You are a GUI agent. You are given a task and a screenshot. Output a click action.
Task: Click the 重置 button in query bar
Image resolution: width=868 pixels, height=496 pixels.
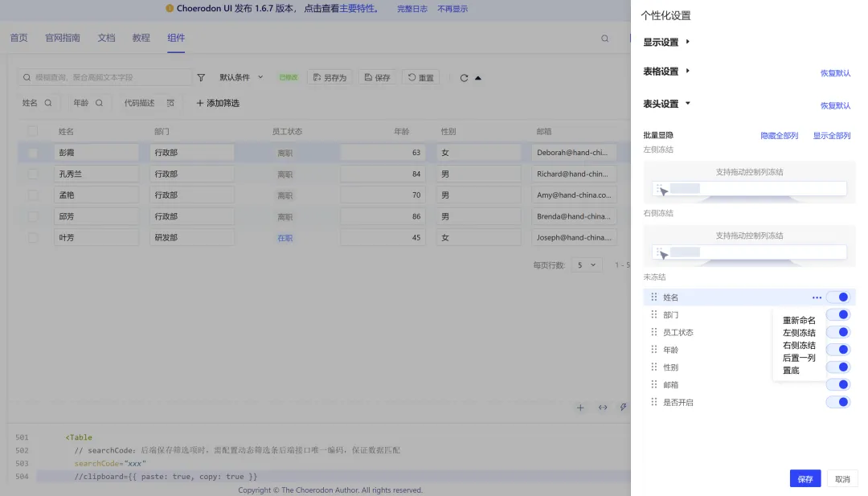pyautogui.click(x=420, y=77)
